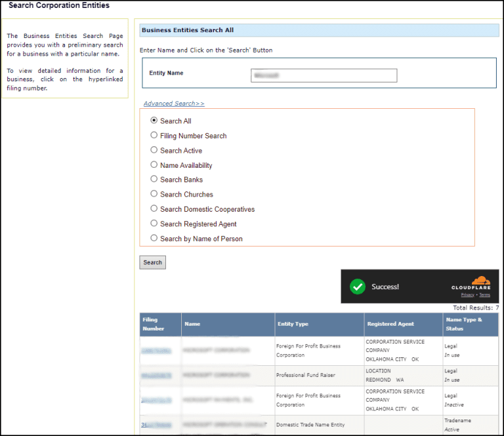Click the Entity Type column header
The height and width of the screenshot is (436, 504).
(x=292, y=324)
